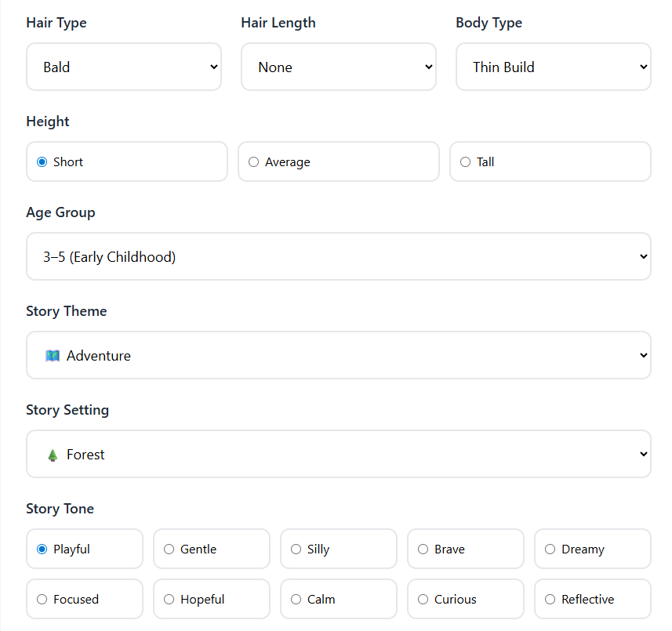Pick the Silly story tone
Image resolution: width=672 pixels, height=631 pixels.
coord(296,549)
